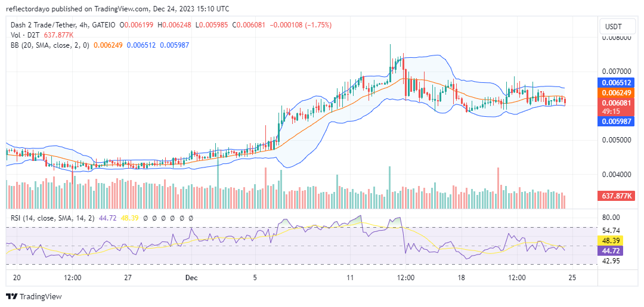Screen dimensions: 644x307
Task: Click the red 637.877K volume axis label
Action: (617, 196)
